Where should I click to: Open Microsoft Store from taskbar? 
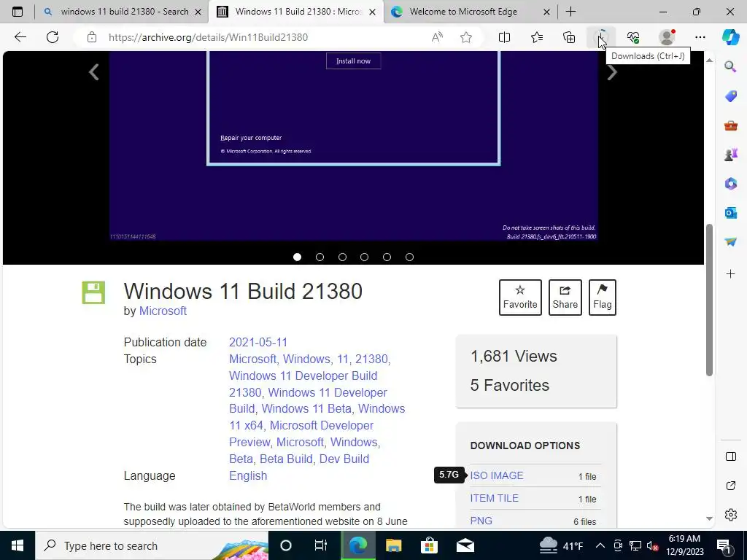point(429,545)
